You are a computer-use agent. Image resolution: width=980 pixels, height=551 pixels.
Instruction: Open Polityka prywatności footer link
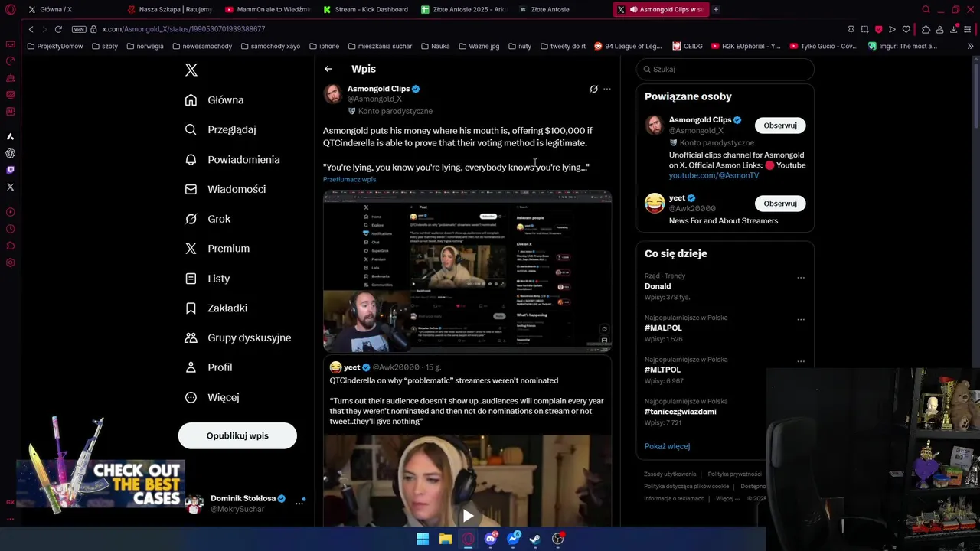pyautogui.click(x=735, y=474)
